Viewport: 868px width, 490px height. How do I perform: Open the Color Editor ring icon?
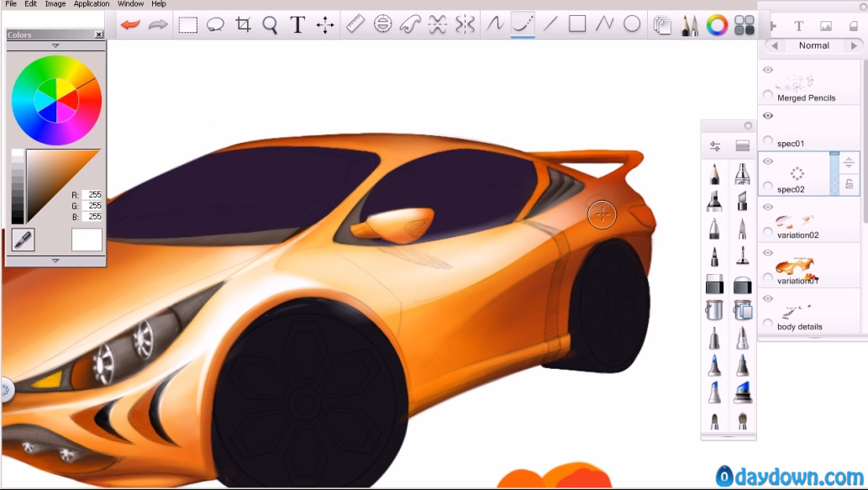pos(717,25)
